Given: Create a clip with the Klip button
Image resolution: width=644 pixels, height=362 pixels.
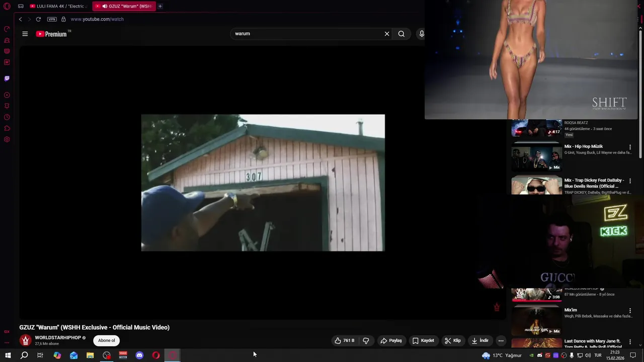Looking at the screenshot, I should coord(452,340).
